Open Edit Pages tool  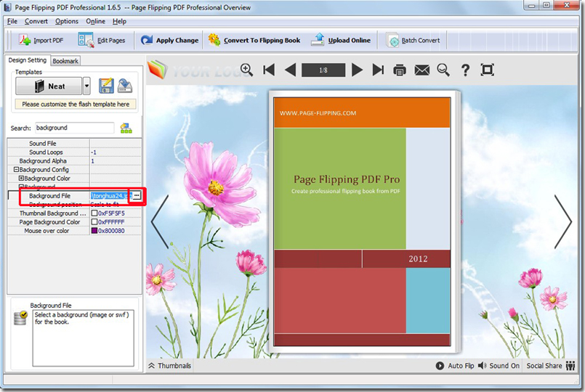102,40
